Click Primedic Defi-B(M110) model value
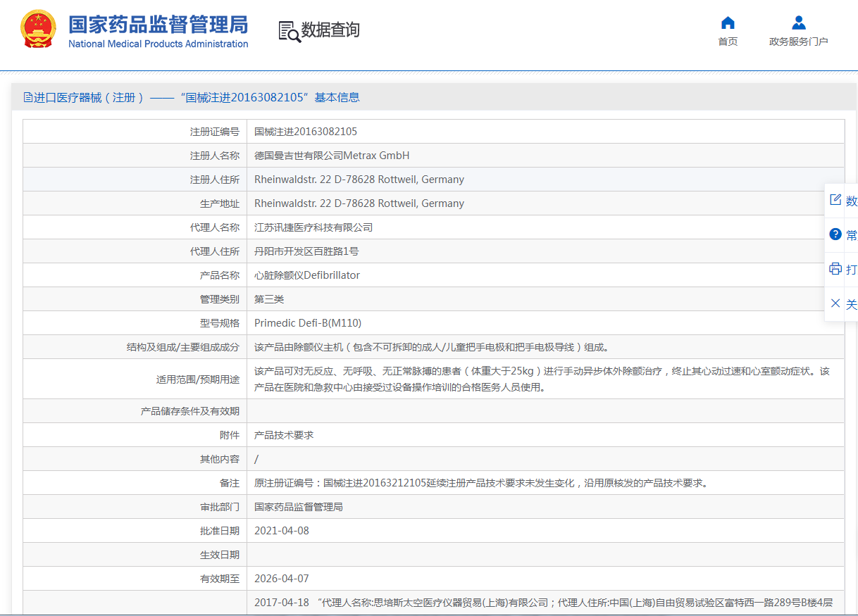858x616 pixels. [308, 323]
